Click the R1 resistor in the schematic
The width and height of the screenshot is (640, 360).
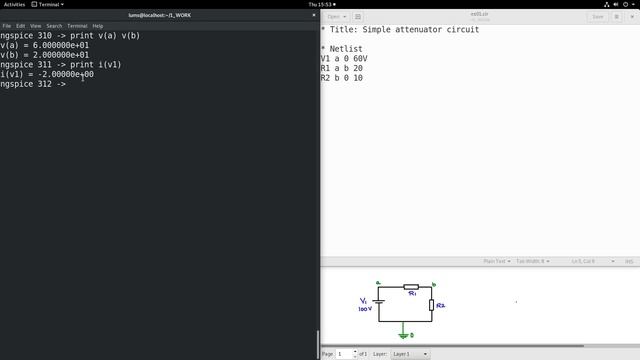[411, 287]
